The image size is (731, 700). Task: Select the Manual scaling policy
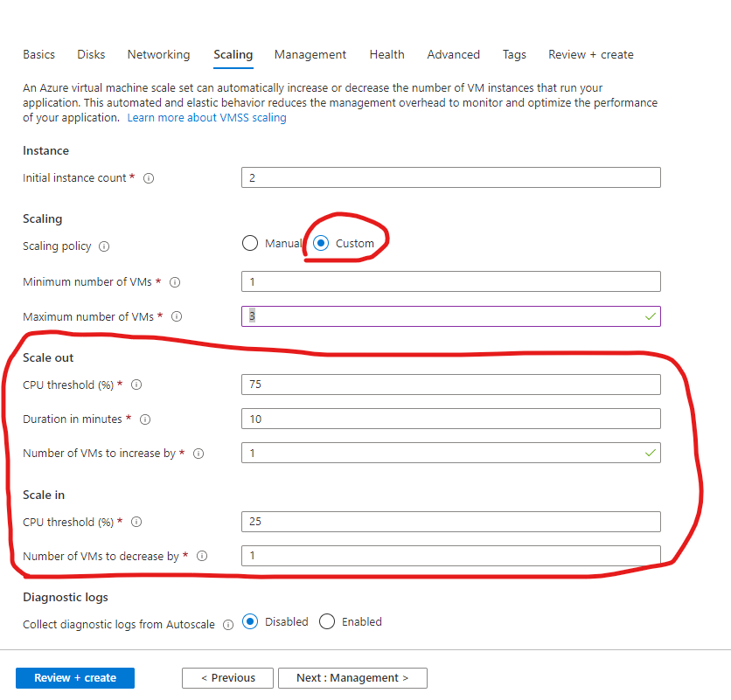[249, 243]
